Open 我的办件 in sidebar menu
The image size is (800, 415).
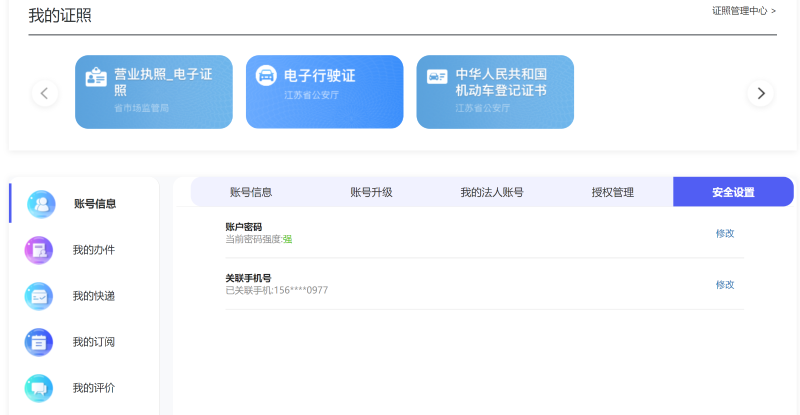94,250
